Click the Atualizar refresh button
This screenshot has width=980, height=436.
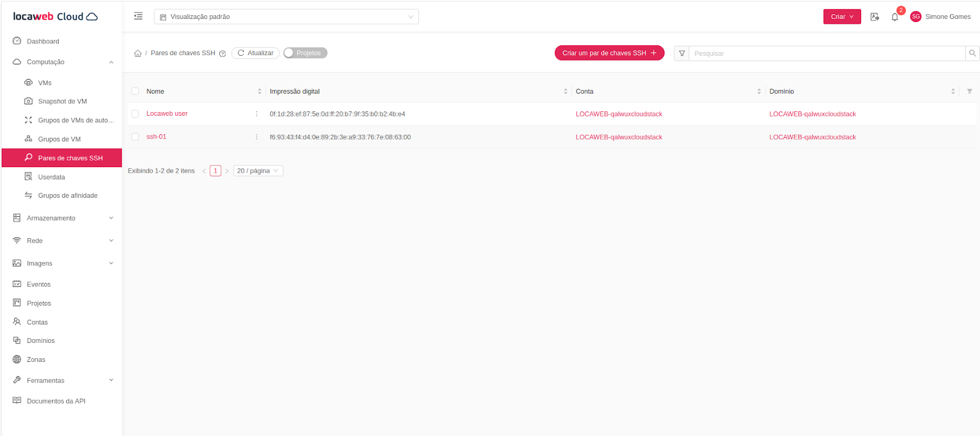point(255,53)
